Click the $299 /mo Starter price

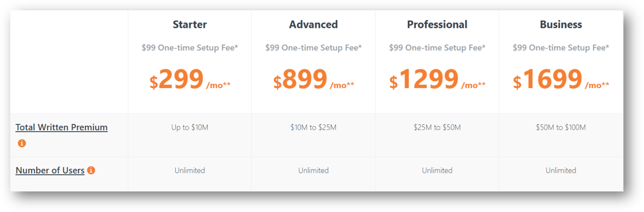tap(190, 80)
